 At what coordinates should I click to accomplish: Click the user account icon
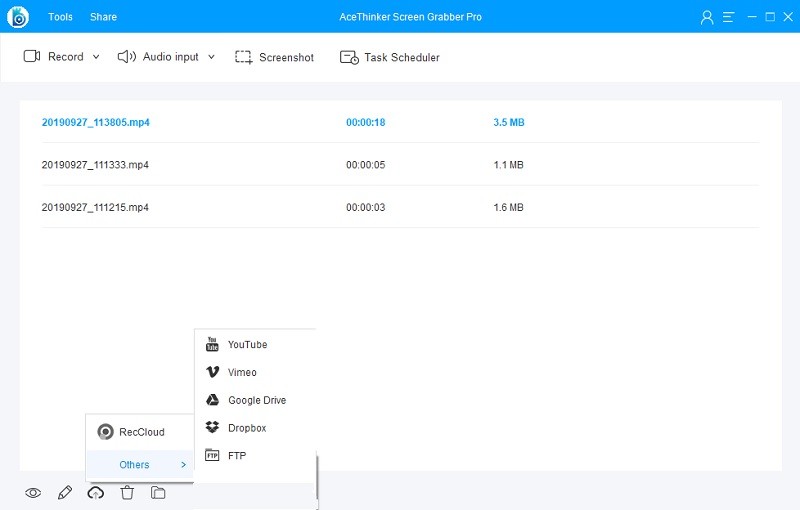[708, 17]
